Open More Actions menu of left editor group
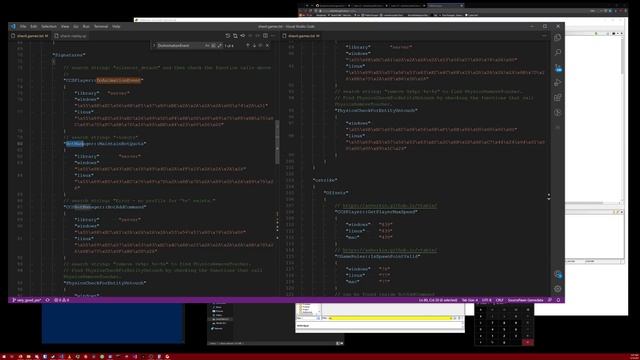640x360 pixels. pos(273,36)
